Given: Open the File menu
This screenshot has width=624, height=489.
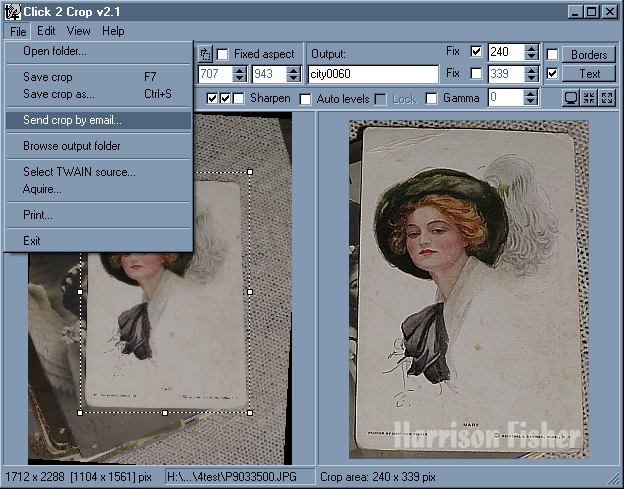Looking at the screenshot, I should 18,31.
